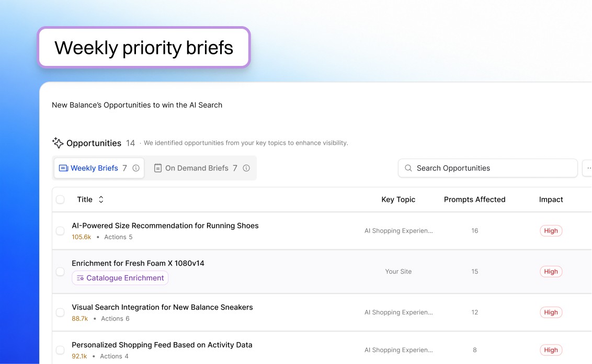The height and width of the screenshot is (364, 592).
Task: Click Actions 6 text
Action: (x=115, y=318)
